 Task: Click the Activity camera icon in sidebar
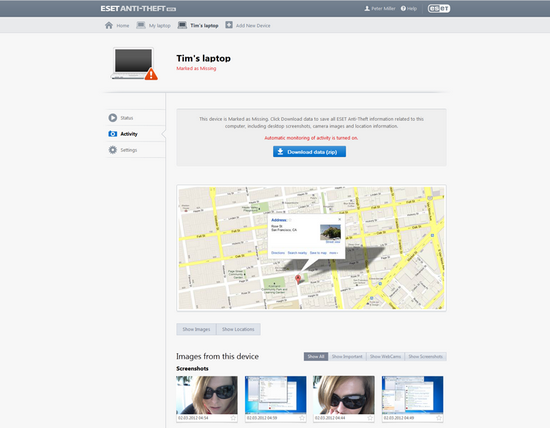113,134
